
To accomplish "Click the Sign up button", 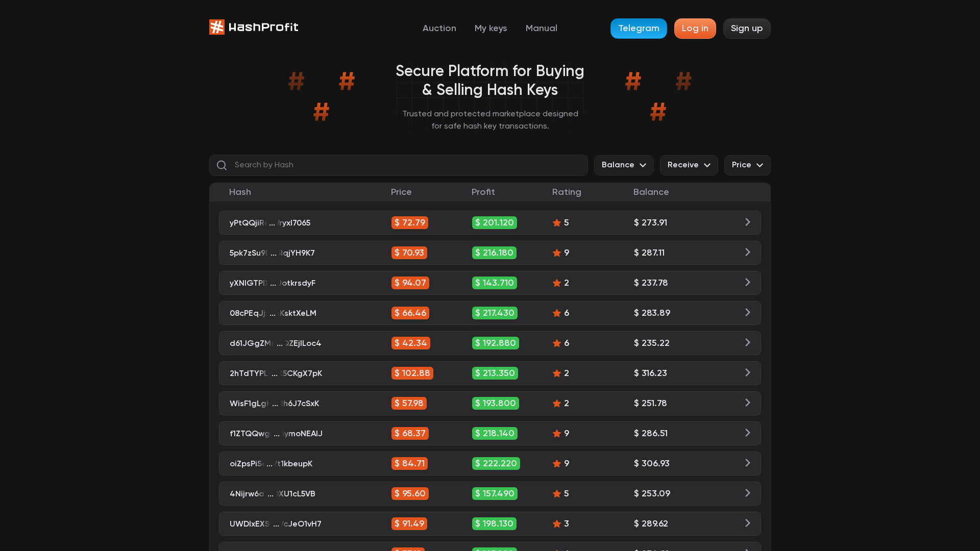I will coord(747,29).
